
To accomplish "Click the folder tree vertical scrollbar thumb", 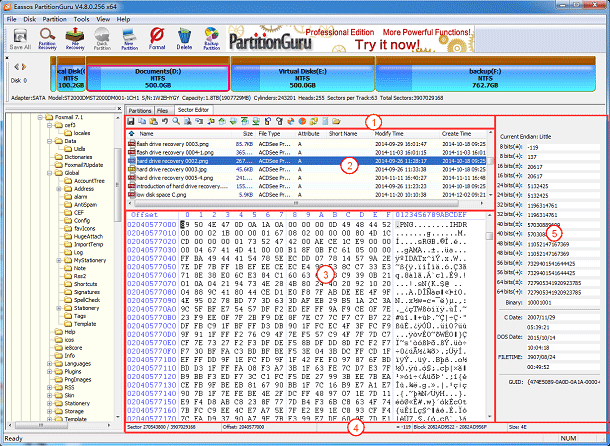I will point(117,185).
